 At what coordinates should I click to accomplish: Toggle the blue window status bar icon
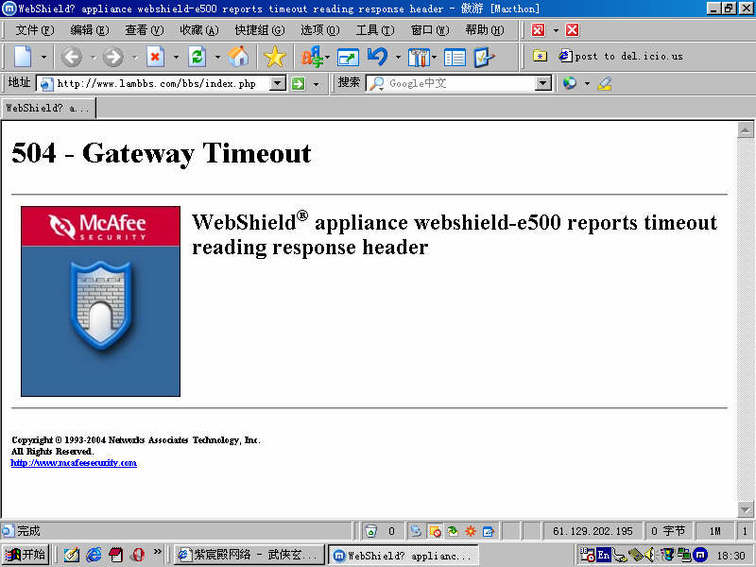(x=488, y=531)
